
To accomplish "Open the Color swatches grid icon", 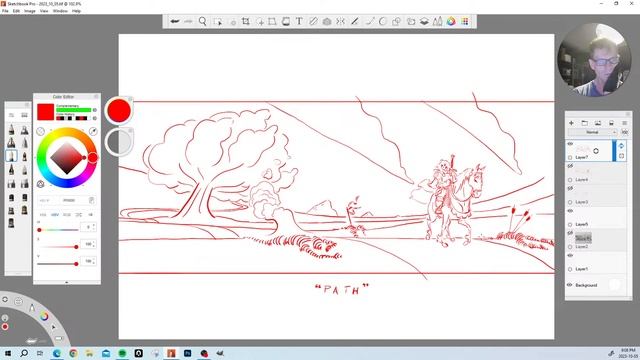I will pos(465,22).
